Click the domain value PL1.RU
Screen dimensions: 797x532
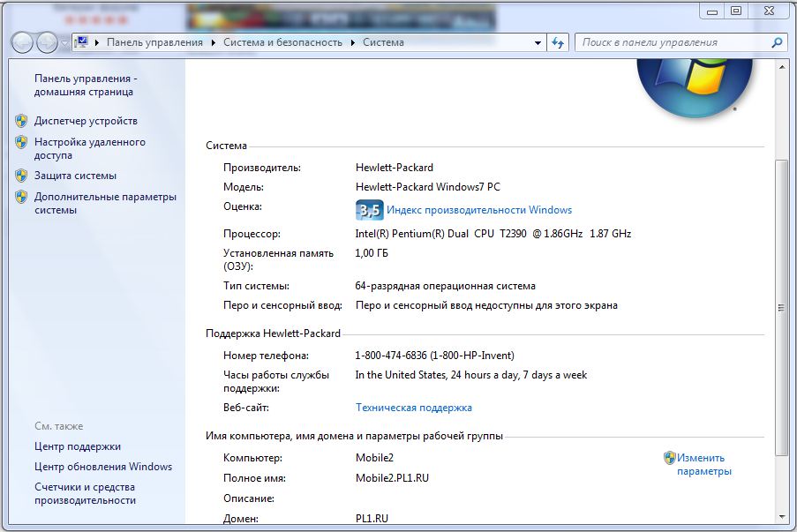coord(372,518)
